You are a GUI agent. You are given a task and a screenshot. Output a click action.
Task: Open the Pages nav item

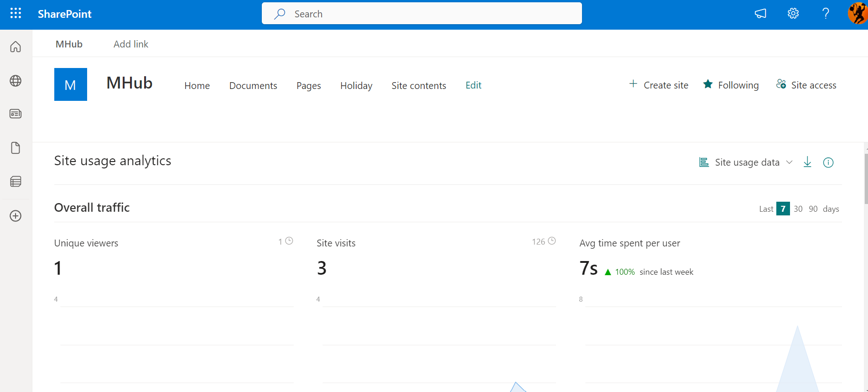coord(309,85)
